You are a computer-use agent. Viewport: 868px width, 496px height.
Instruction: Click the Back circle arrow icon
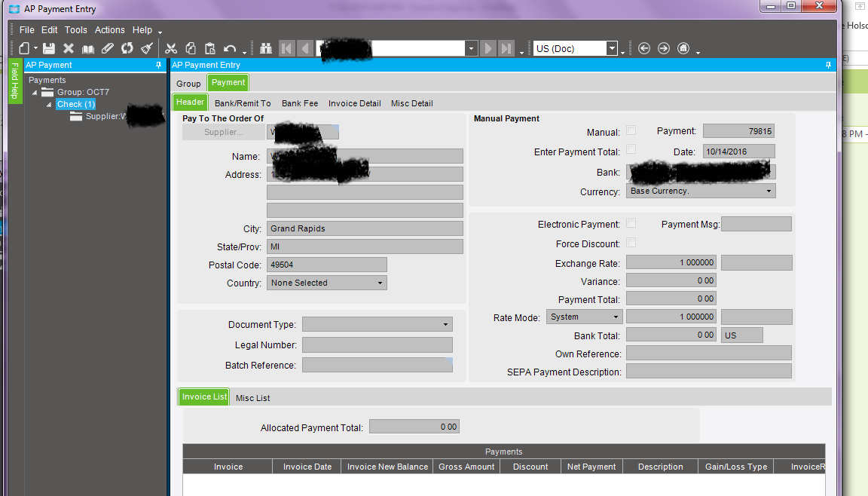click(643, 48)
